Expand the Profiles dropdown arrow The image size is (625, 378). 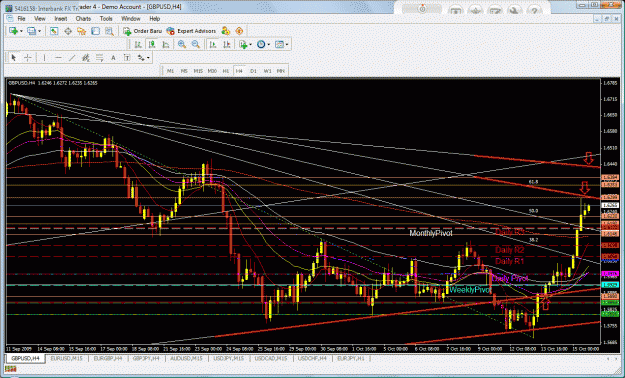pos(39,31)
